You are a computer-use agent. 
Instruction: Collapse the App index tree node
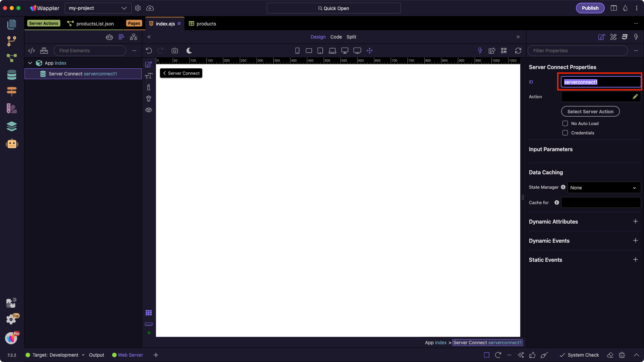click(x=30, y=63)
